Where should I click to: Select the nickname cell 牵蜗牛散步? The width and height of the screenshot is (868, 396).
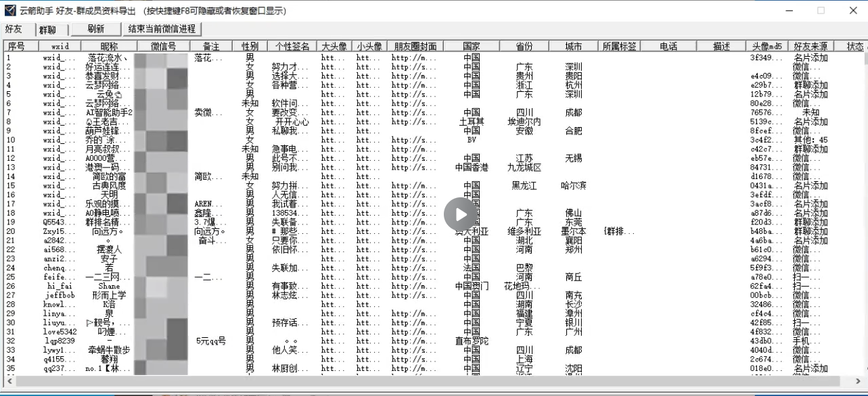[x=109, y=350]
